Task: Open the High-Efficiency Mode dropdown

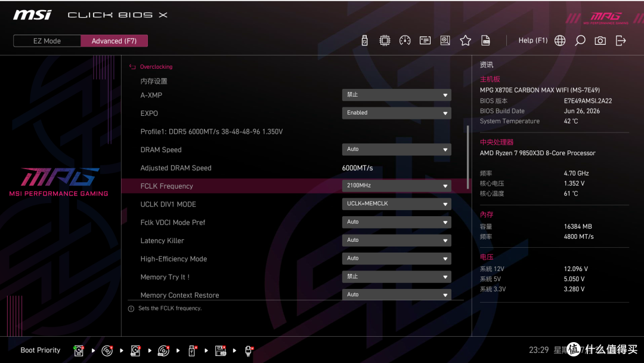Action: click(x=397, y=259)
